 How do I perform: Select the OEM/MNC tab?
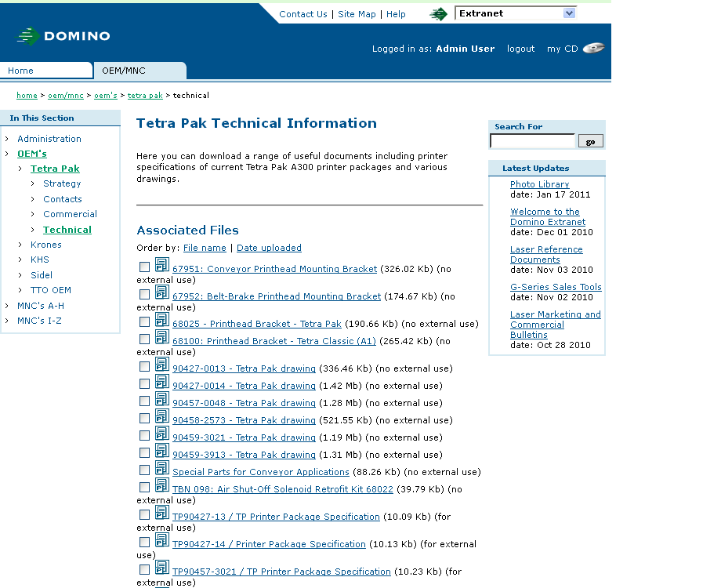pyautogui.click(x=124, y=71)
